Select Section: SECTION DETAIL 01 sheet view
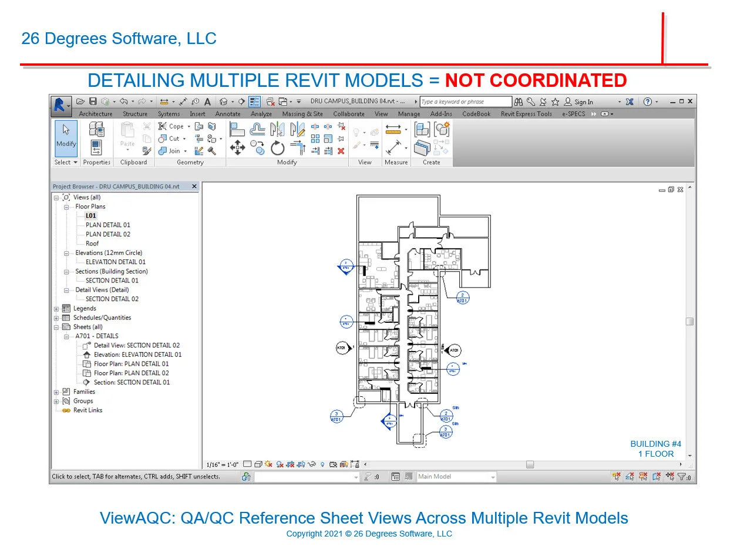 click(x=132, y=382)
